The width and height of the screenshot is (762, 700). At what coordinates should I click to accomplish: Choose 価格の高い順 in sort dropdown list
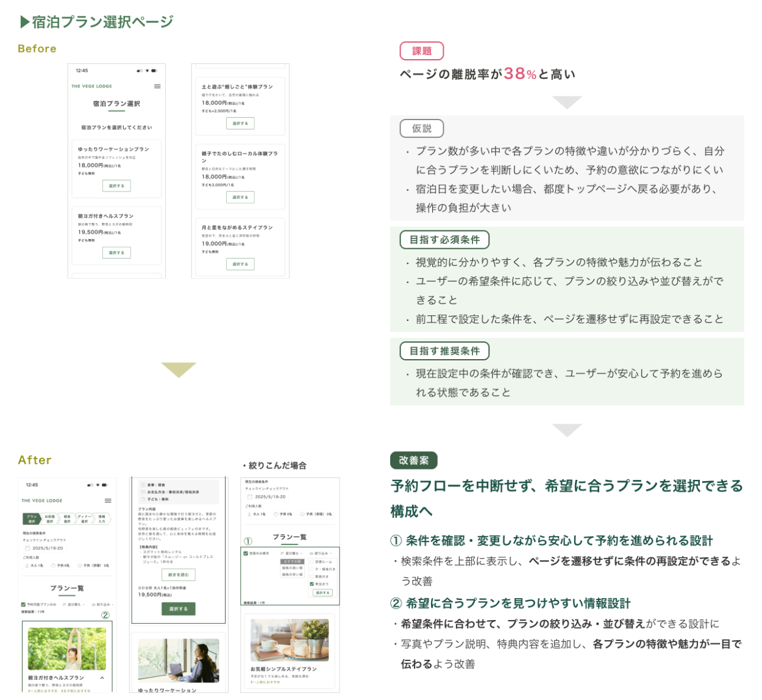(x=292, y=568)
